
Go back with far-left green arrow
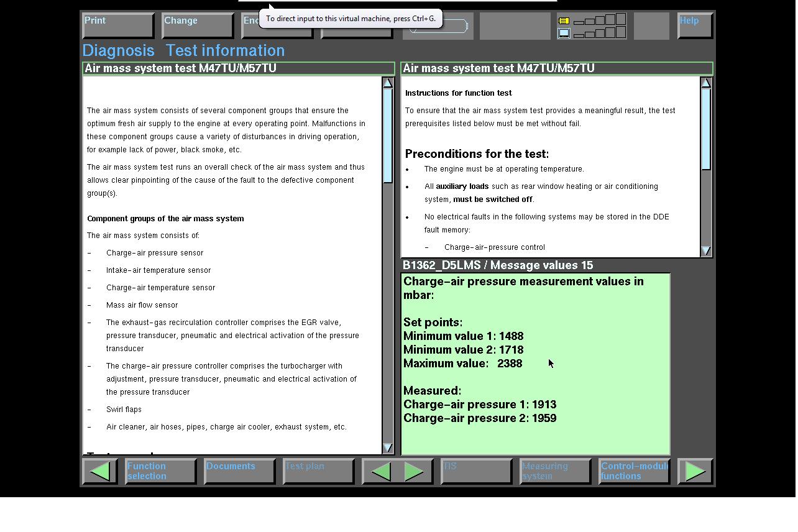[x=100, y=472]
